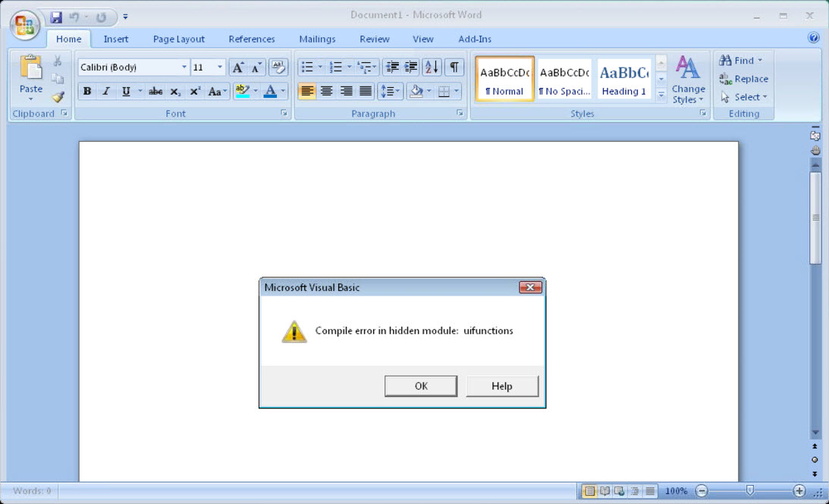The height and width of the screenshot is (504, 829).
Task: Clear all text formatting
Action: (x=278, y=67)
